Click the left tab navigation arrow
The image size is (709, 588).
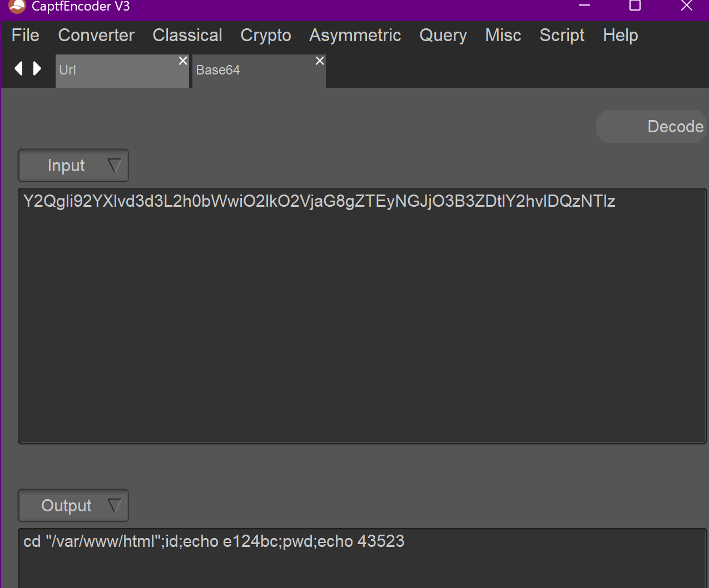[x=19, y=68]
